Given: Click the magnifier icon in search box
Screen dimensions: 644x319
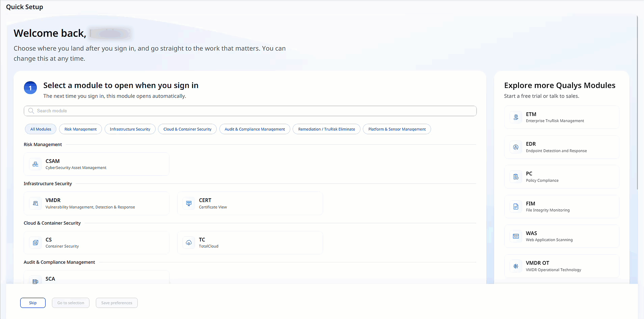Looking at the screenshot, I should (31, 111).
